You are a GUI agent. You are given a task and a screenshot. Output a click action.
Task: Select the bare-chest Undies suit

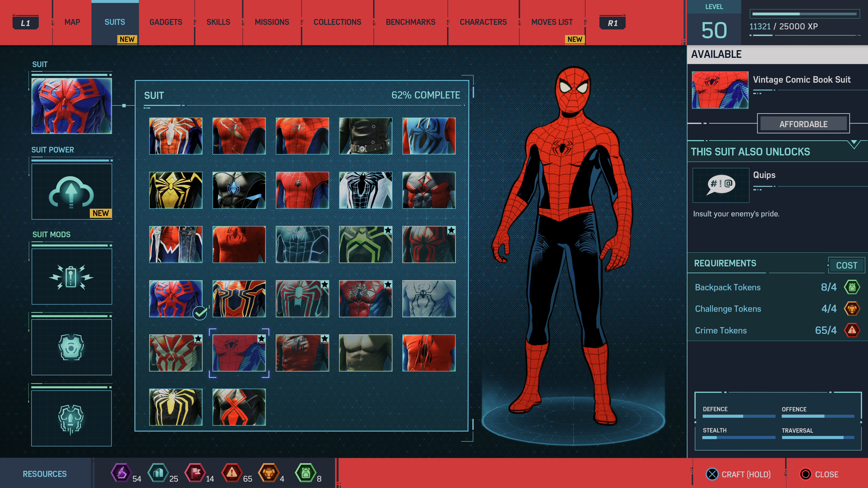click(366, 353)
